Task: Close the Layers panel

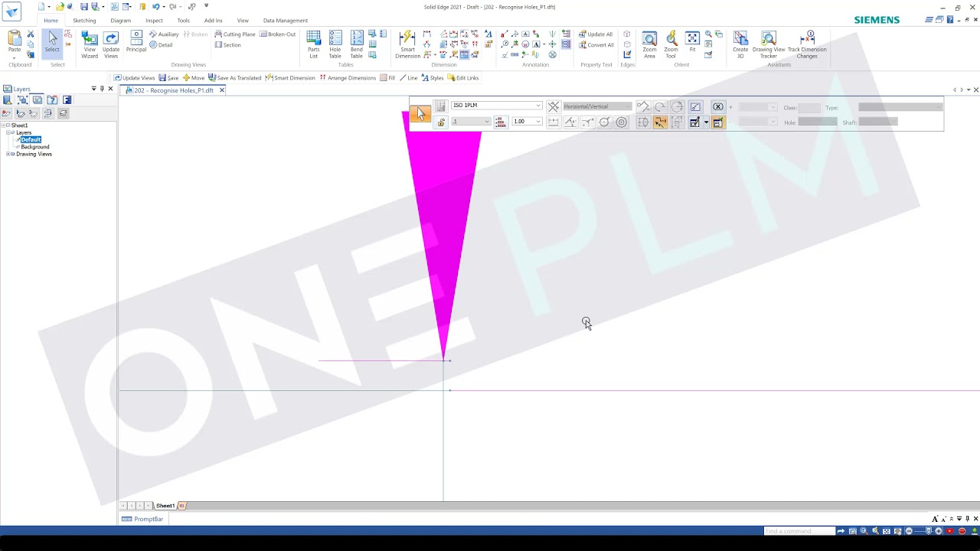Action: (110, 89)
